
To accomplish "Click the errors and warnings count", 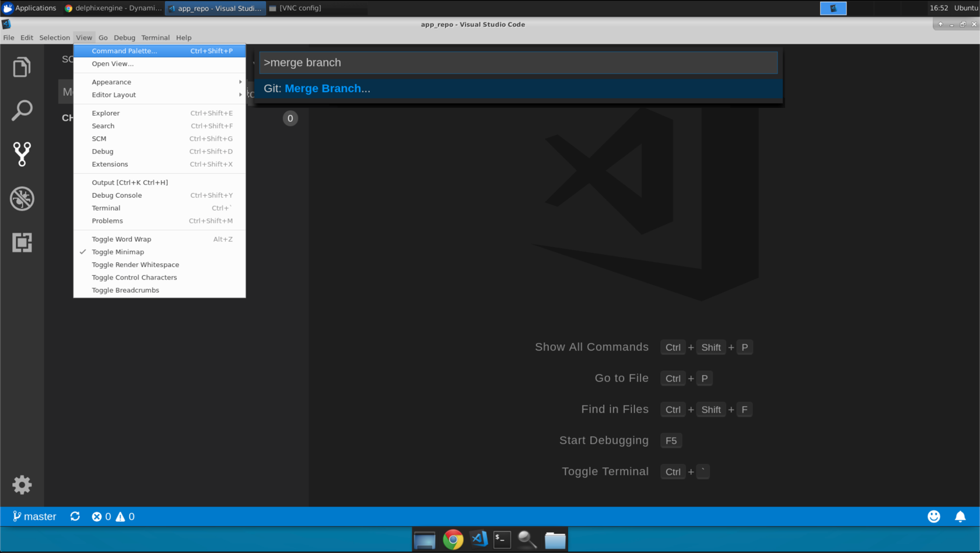I will (x=113, y=517).
